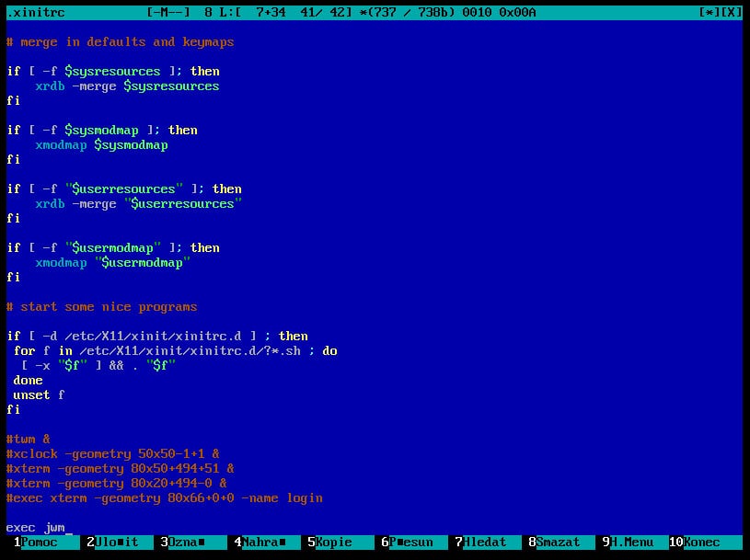This screenshot has height=560, width=750.
Task: Click the [-M--] modified status flags
Action: (168, 13)
